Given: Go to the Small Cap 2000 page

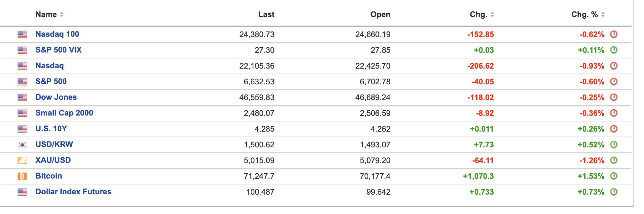Looking at the screenshot, I should [x=64, y=113].
